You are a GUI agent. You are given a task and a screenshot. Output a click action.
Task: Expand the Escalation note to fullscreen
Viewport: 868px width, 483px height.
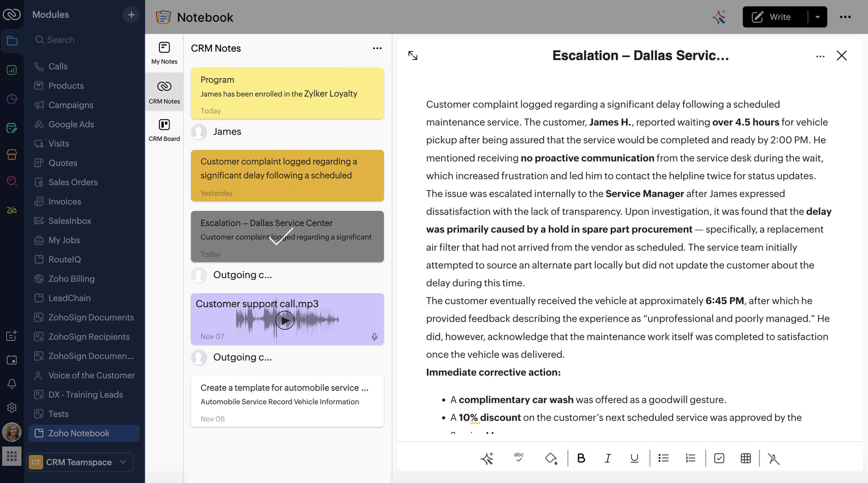coord(413,56)
